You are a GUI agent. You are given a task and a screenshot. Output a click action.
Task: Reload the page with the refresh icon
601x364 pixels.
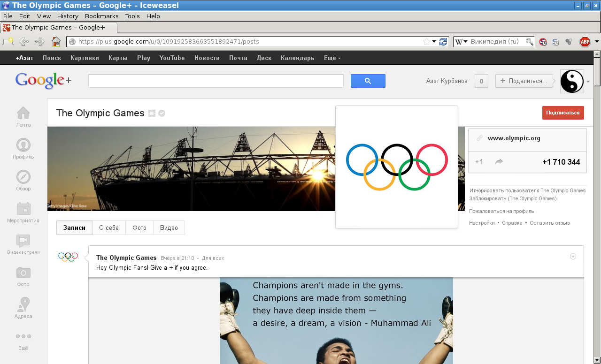click(x=443, y=42)
